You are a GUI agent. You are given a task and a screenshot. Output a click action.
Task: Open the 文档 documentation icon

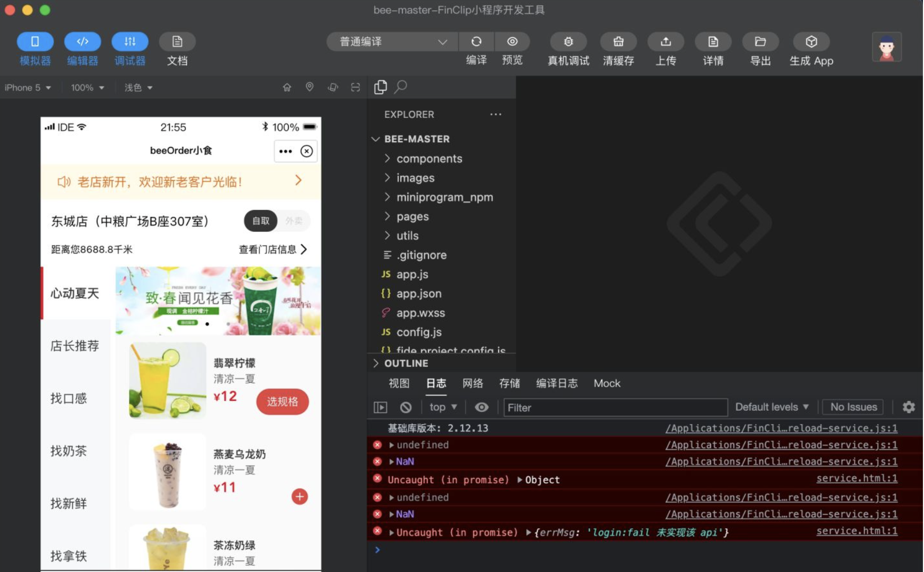click(177, 42)
